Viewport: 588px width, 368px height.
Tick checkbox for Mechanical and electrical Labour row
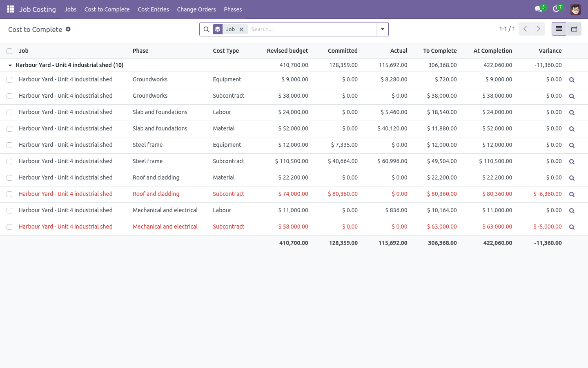[9, 211]
